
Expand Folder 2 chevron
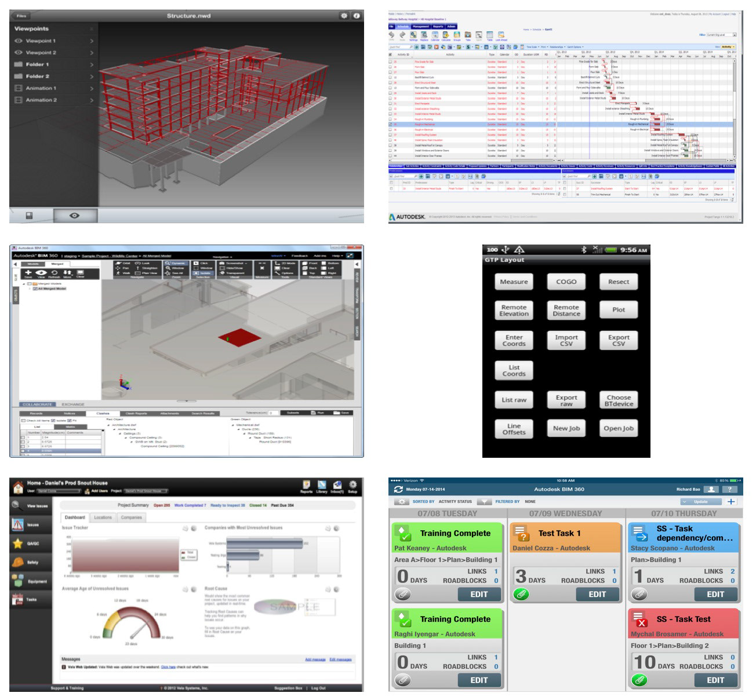(x=92, y=76)
